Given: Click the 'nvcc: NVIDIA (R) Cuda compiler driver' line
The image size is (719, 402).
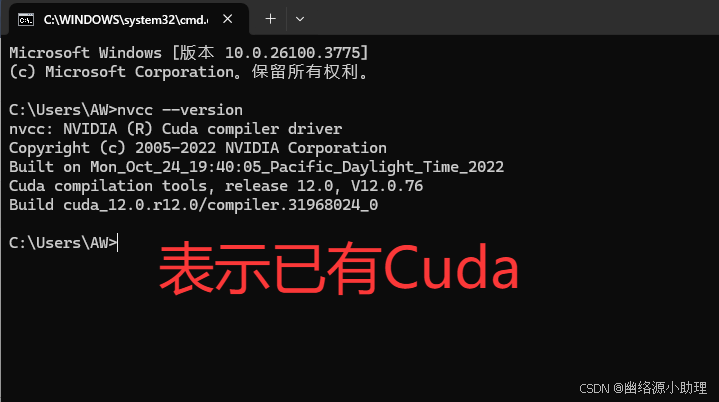Looking at the screenshot, I should pyautogui.click(x=176, y=129).
